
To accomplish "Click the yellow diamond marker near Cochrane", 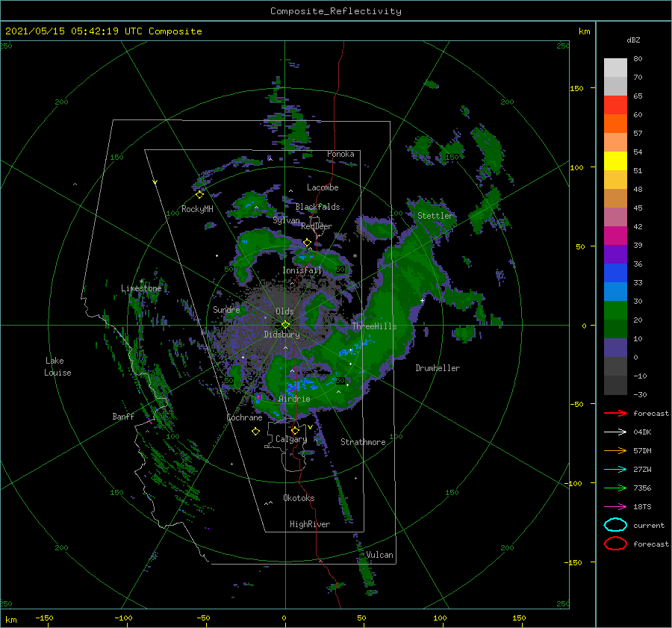I will click(255, 432).
